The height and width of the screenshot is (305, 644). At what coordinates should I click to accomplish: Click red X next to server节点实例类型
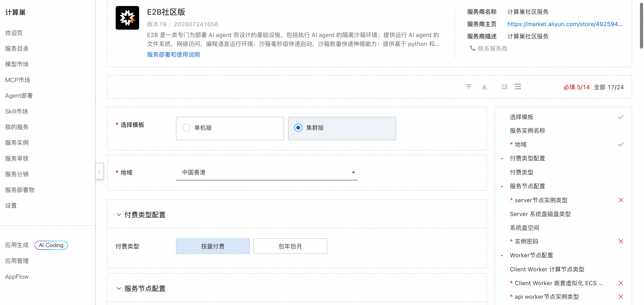pos(621,200)
